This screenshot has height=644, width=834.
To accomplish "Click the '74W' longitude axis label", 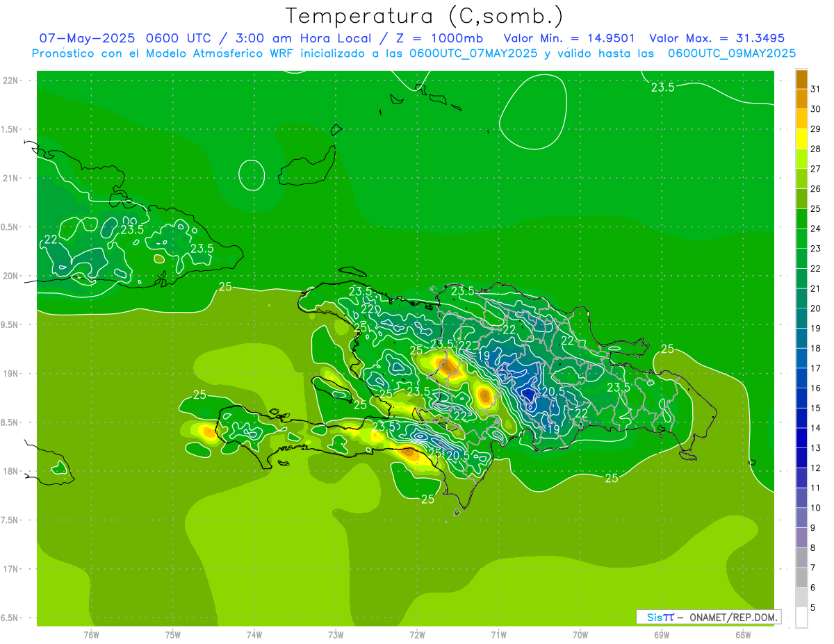I will point(254,635).
